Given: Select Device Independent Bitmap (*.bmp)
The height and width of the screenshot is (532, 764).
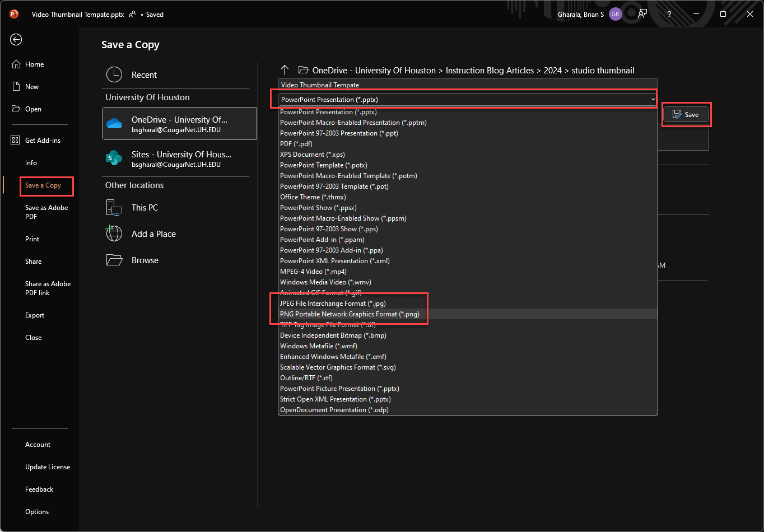Looking at the screenshot, I should tap(468, 335).
